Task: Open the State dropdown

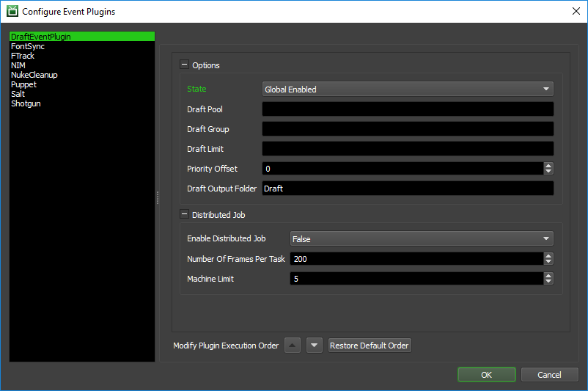Action: coord(408,89)
